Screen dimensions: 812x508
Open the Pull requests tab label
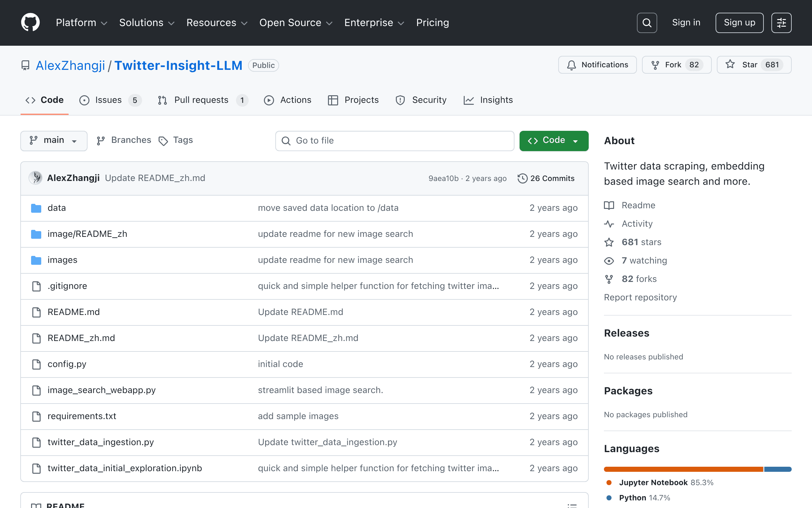[201, 100]
